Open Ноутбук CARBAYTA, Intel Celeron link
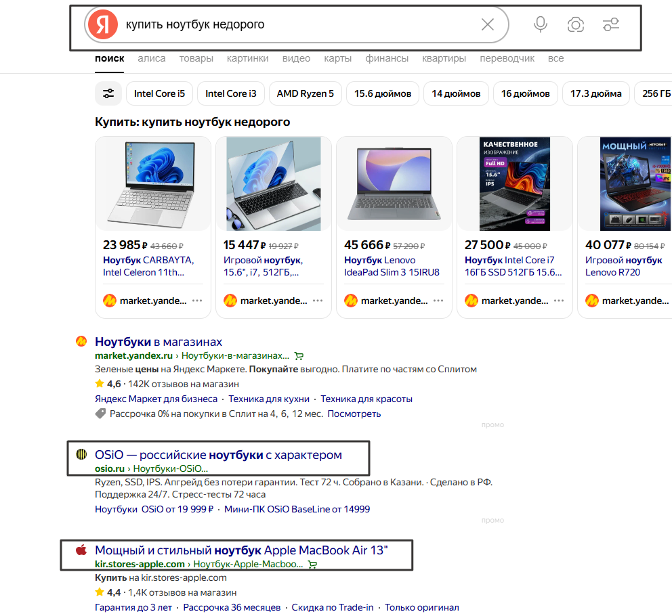Screen dimensions: 672x616 (148, 266)
